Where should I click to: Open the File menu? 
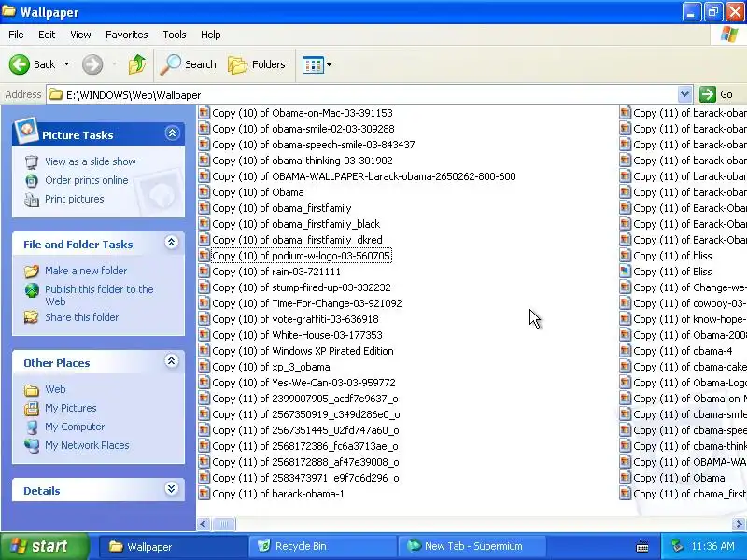click(16, 35)
